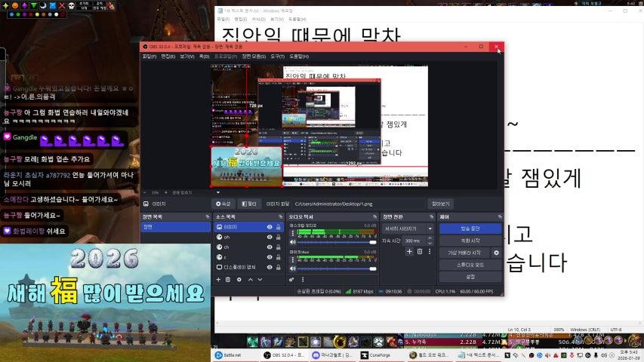Click the 녹화 시작 start recording button

(x=470, y=241)
